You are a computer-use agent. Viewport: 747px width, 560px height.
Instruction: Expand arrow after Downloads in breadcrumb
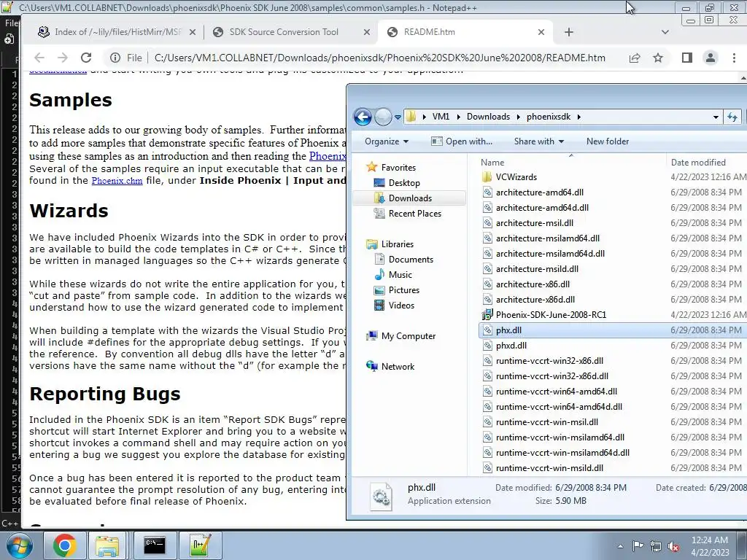519,117
